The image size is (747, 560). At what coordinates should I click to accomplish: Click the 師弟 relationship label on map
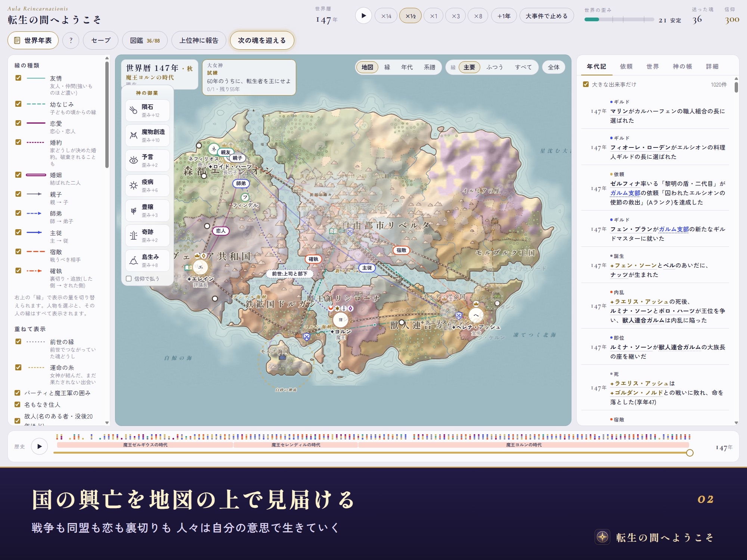[x=241, y=183]
